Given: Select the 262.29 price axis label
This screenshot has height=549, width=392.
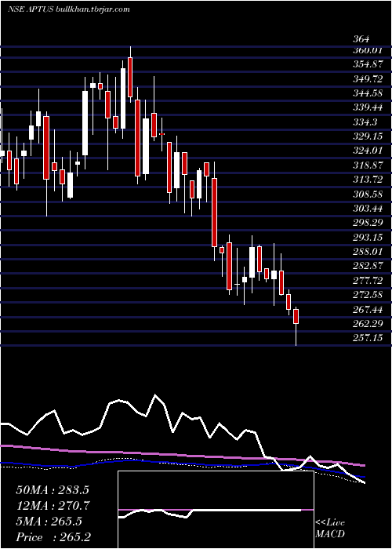Looking at the screenshot, I should coord(368,324).
